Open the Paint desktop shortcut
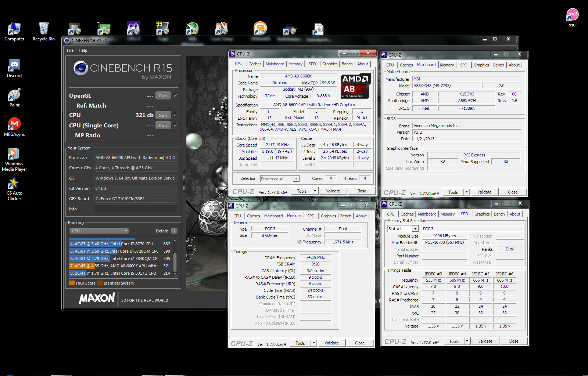The width and height of the screenshot is (588, 376). pos(14,98)
